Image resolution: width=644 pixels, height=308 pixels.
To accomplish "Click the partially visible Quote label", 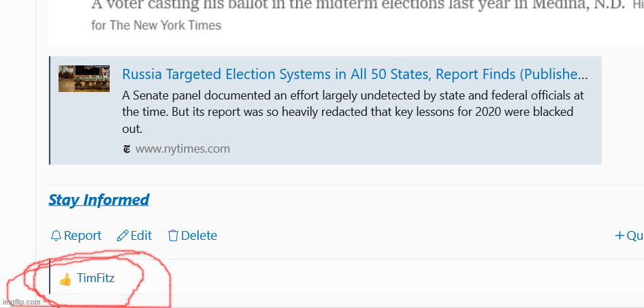I will click(x=635, y=236).
